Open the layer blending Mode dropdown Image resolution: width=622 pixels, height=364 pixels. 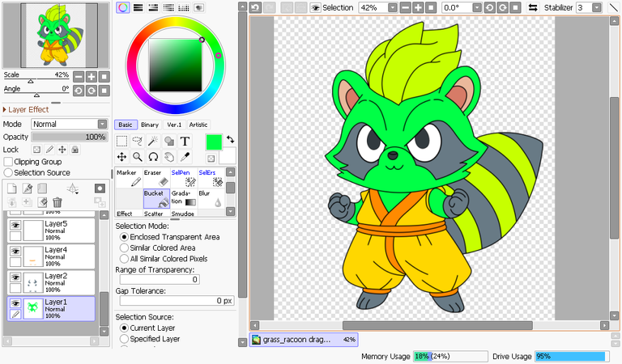(102, 124)
